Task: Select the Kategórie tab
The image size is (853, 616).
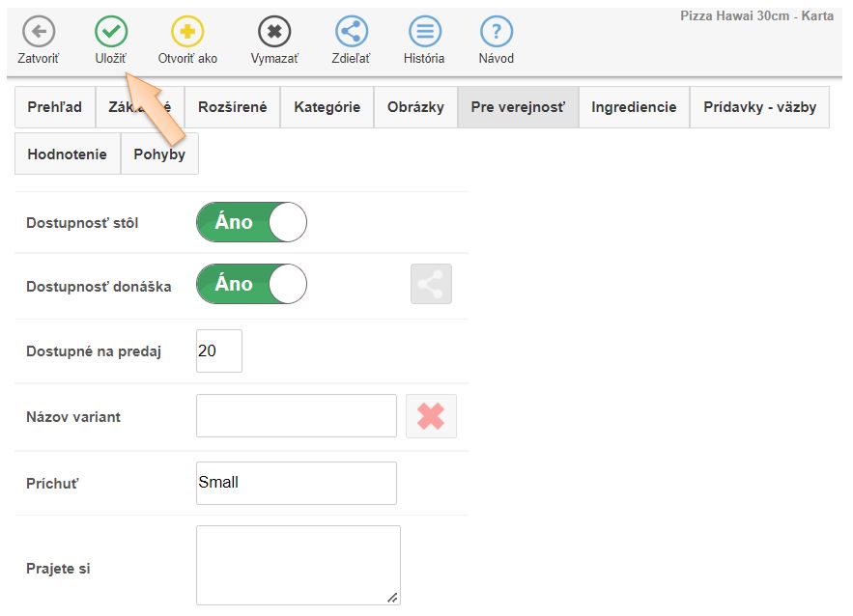Action: point(327,107)
